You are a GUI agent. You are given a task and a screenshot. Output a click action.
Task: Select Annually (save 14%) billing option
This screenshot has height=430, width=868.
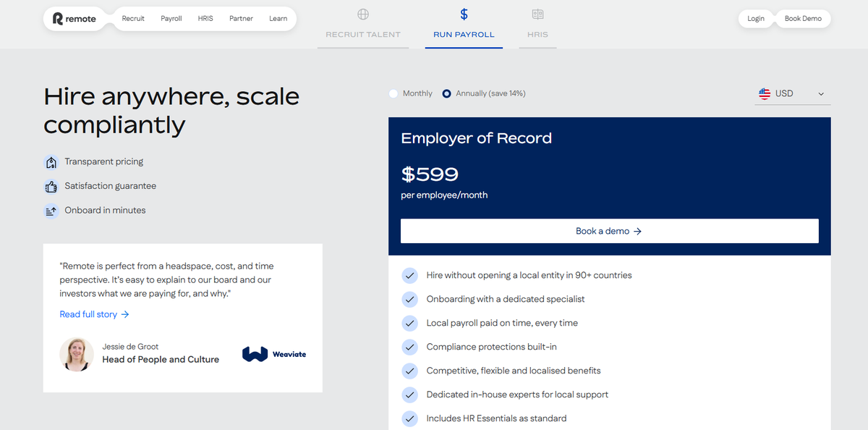click(x=447, y=93)
